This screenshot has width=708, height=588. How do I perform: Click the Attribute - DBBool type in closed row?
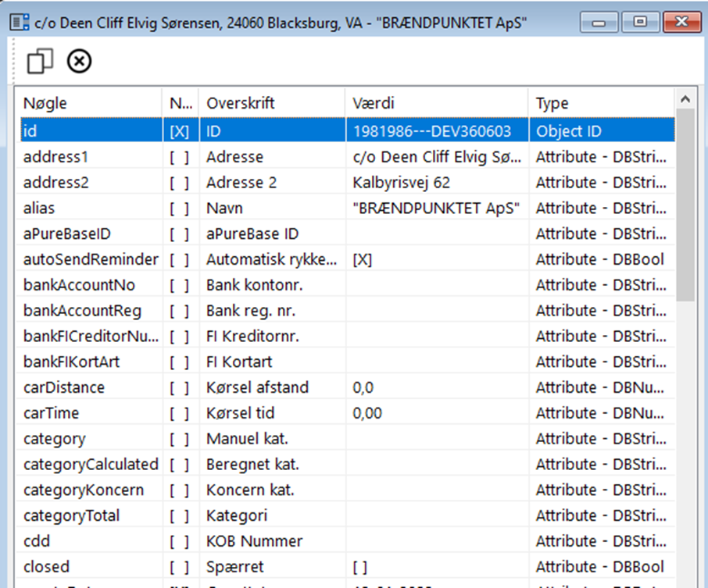[x=602, y=567]
